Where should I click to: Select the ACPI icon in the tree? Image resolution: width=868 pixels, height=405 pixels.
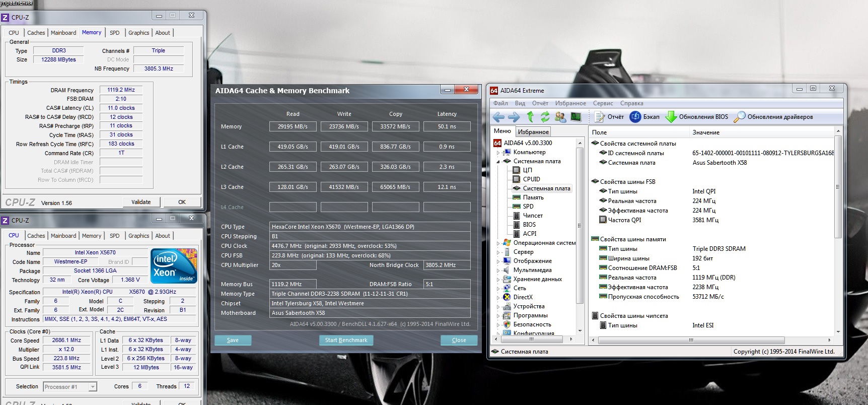[516, 234]
